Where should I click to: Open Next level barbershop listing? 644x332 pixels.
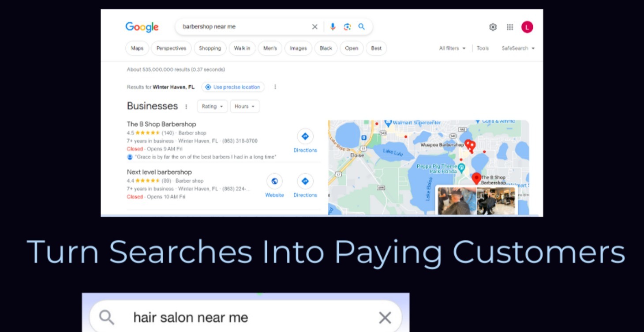pos(159,172)
